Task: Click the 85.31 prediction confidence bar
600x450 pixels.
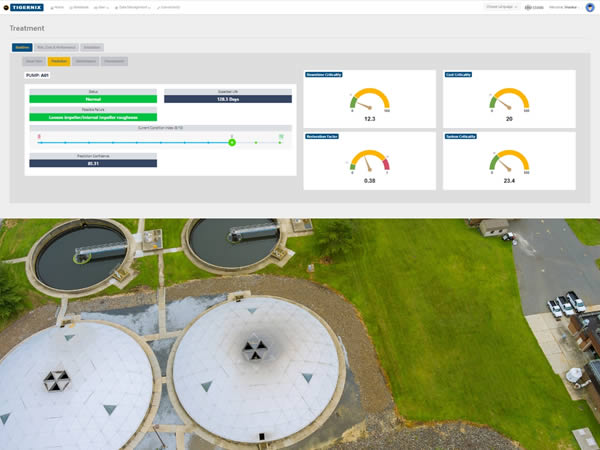Action: (x=93, y=163)
